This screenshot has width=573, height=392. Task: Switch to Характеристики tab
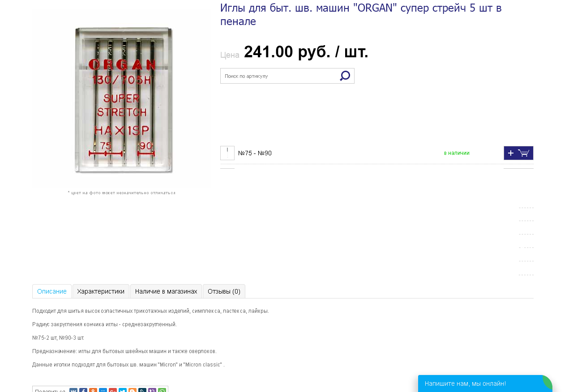click(101, 291)
